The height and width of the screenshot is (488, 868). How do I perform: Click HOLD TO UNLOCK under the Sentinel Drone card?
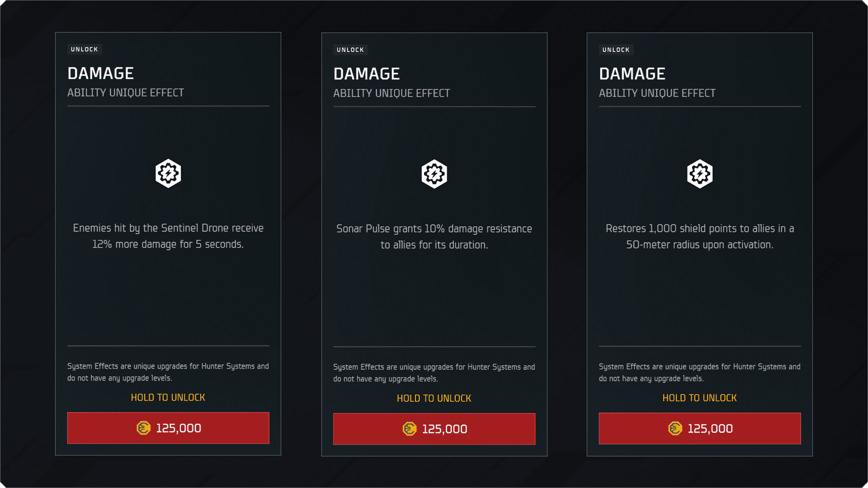click(168, 398)
